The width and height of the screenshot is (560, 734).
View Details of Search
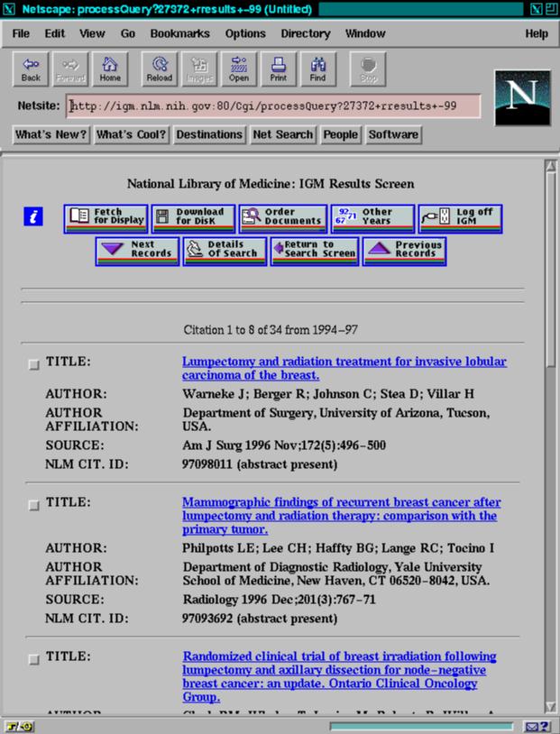(225, 252)
